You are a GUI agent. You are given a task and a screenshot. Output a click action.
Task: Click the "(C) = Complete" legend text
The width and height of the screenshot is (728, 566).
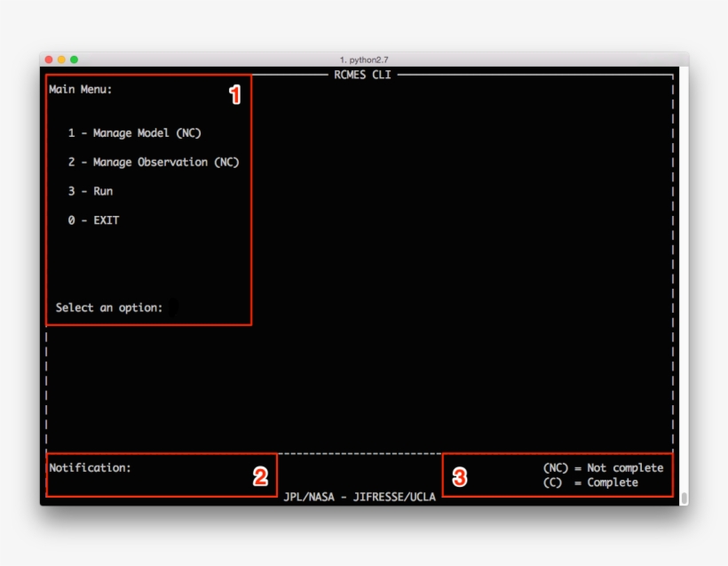[592, 482]
